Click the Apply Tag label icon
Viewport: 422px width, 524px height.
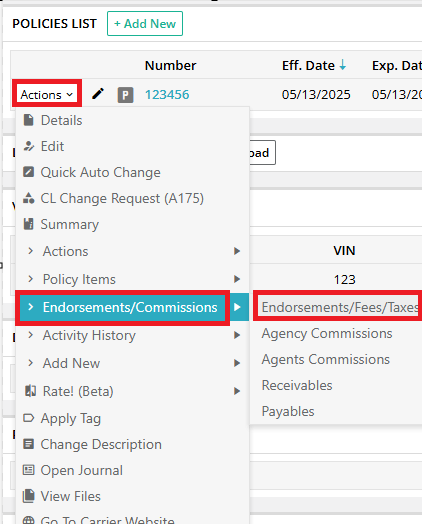tap(28, 418)
